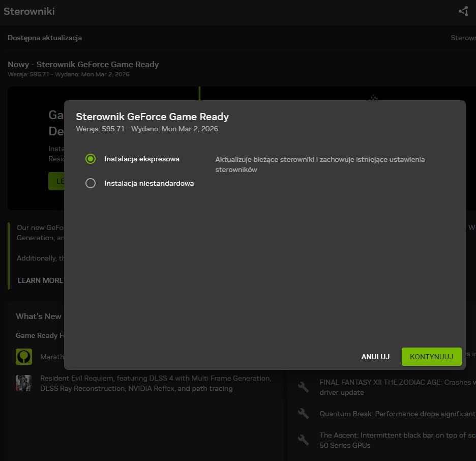The width and height of the screenshot is (476, 461).
Task: Confirm with the KONTYNUUJ button
Action: [431, 357]
